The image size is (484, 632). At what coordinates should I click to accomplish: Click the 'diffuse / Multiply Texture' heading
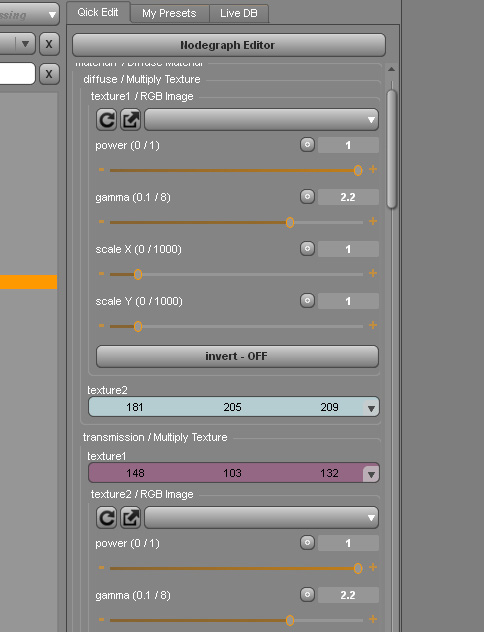141,79
